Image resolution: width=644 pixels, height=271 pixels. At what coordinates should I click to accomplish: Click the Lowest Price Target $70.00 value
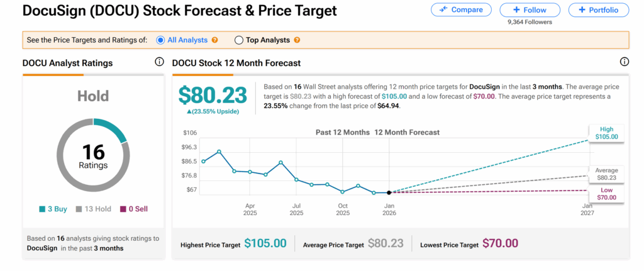coord(500,243)
